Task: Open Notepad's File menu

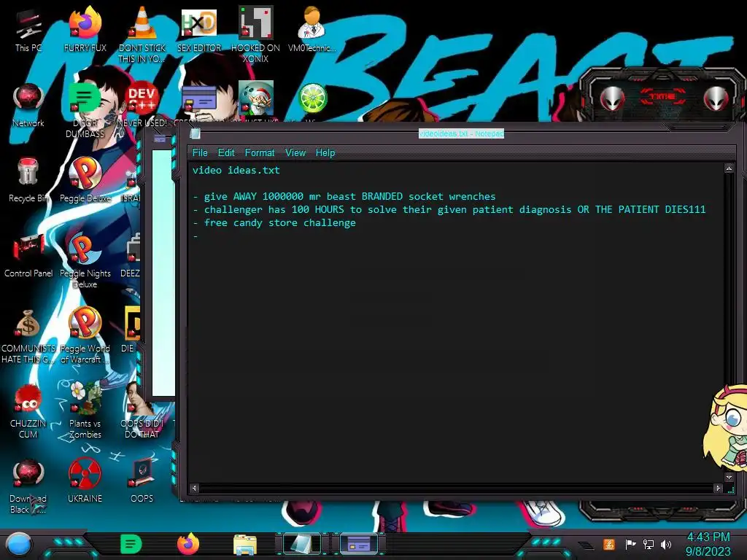Action: 200,153
